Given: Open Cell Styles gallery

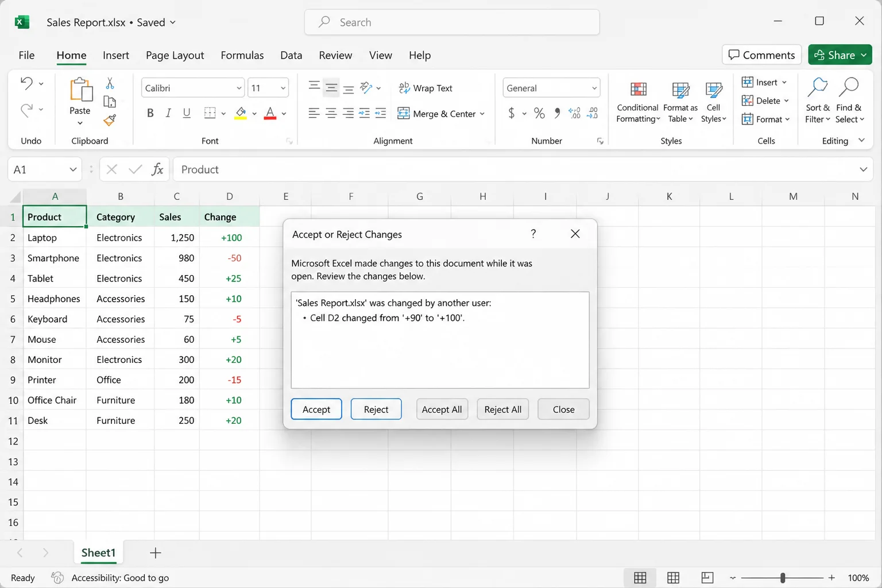Looking at the screenshot, I should [714, 102].
